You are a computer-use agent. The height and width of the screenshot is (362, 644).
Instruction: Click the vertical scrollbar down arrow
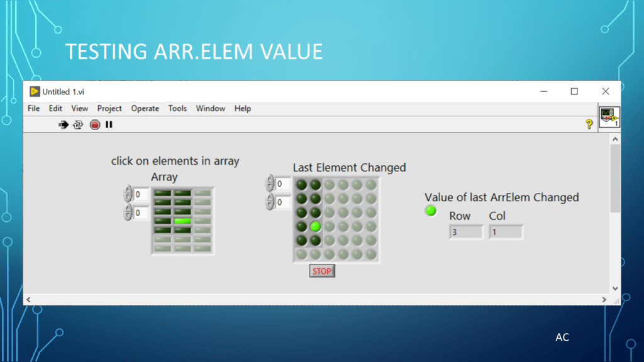click(615, 288)
